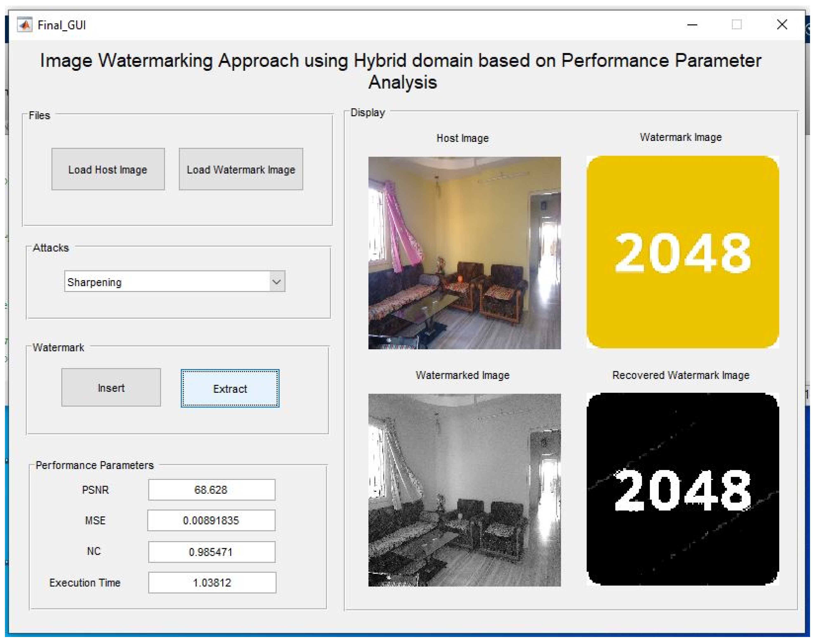This screenshot has height=644, width=816.
Task: Open the Attacks dropdown arrow
Action: [x=276, y=282]
